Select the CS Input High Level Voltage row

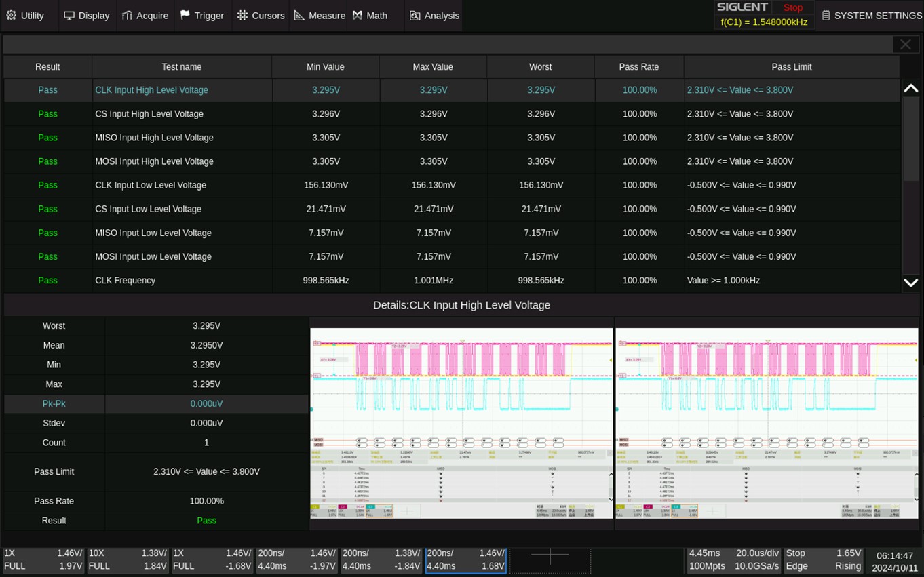[x=149, y=114]
